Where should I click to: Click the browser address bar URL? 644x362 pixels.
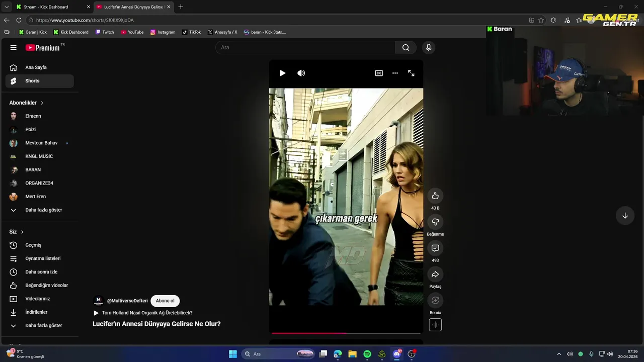pyautogui.click(x=85, y=20)
